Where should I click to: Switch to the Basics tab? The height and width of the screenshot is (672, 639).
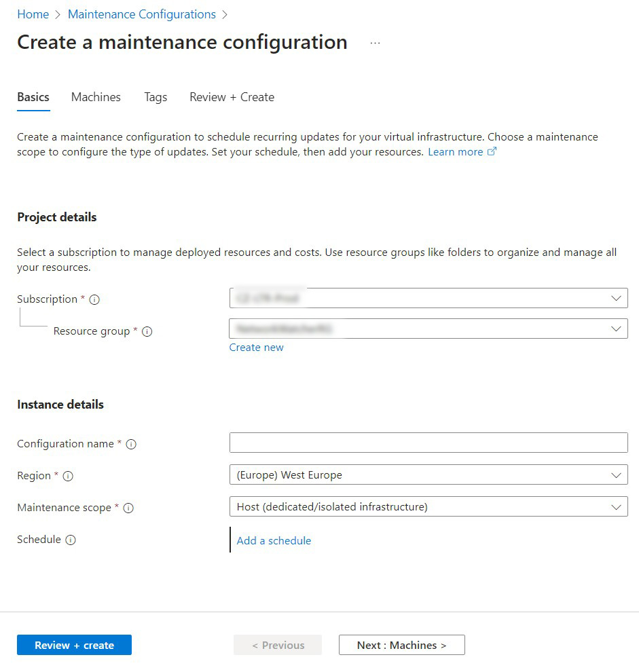tap(33, 97)
